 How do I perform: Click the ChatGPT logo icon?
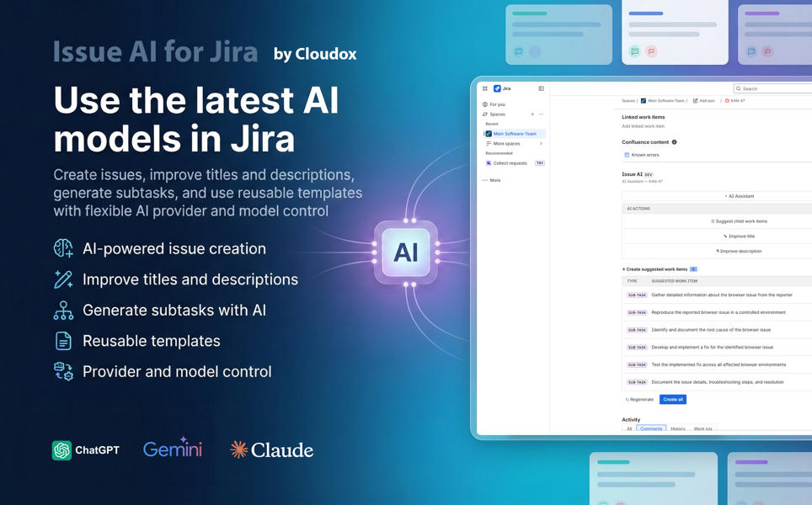(61, 450)
